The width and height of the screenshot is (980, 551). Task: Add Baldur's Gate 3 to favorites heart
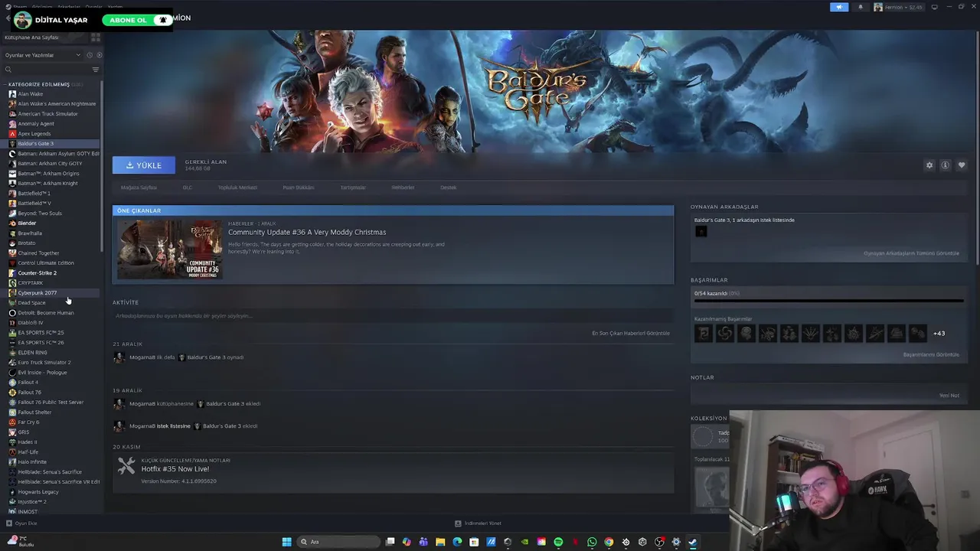[962, 165]
